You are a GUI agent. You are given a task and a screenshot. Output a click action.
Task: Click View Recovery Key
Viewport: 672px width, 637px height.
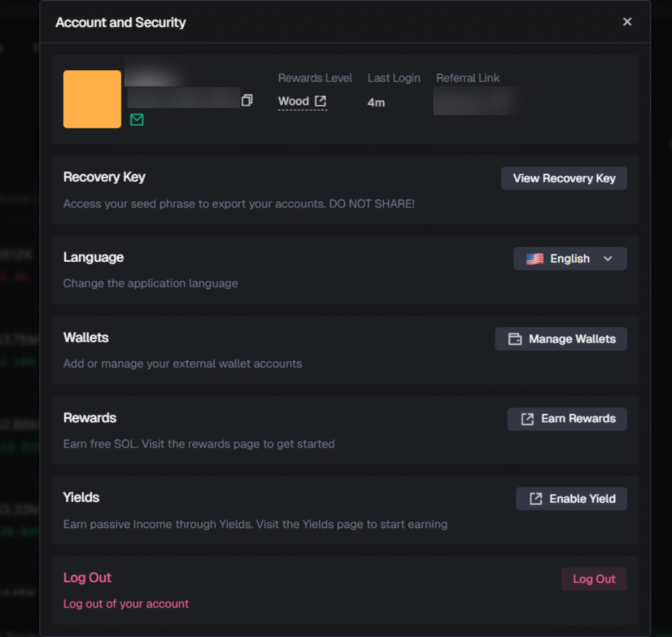pos(564,178)
